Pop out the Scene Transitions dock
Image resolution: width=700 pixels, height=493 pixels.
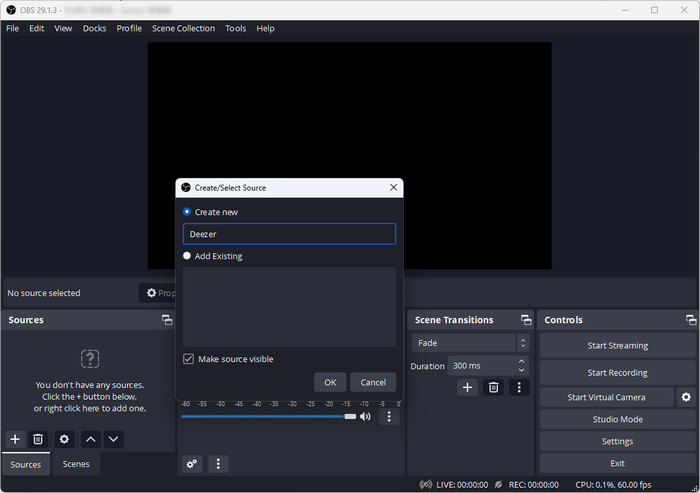point(526,320)
